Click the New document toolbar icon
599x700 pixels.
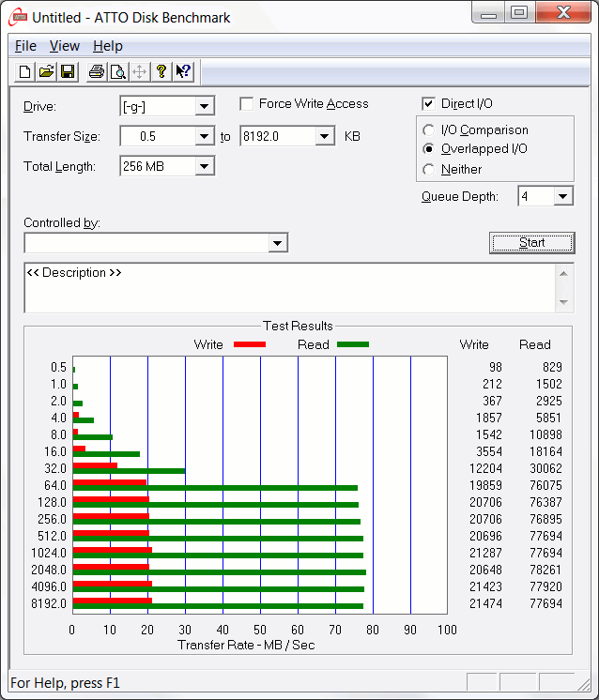pos(25,71)
